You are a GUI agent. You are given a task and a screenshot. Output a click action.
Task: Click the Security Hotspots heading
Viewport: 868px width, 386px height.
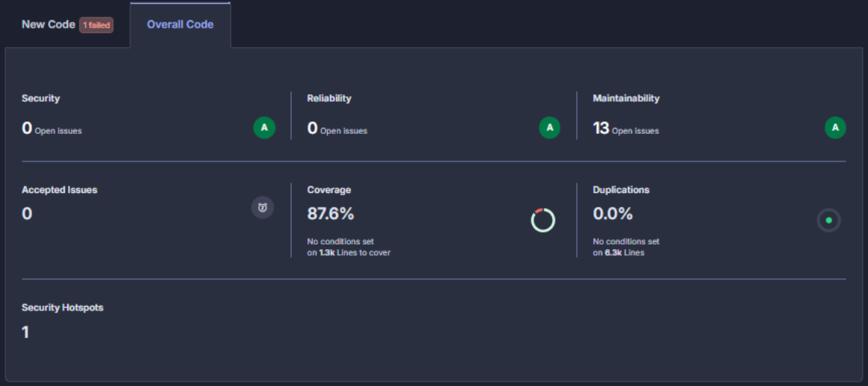click(62, 307)
